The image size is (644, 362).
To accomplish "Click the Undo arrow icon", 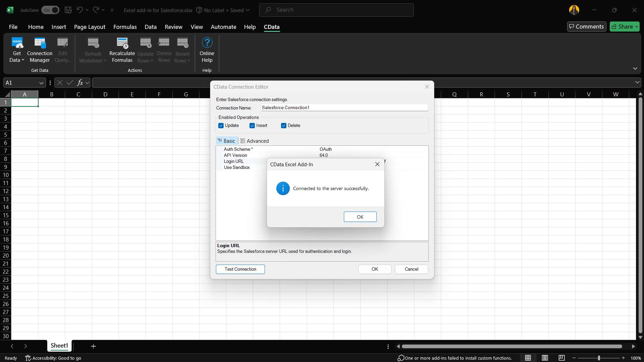I will (x=80, y=10).
